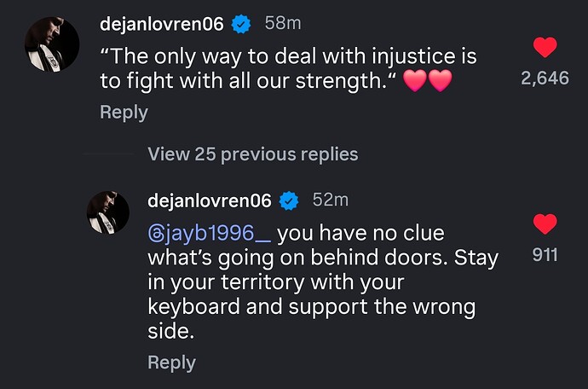The height and width of the screenshot is (389, 588).
Task: View the 911 likes count
Action: point(545,254)
